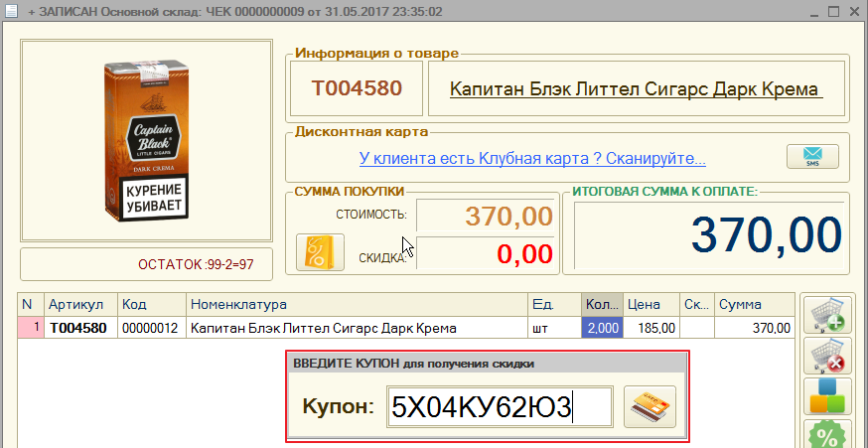Viewport: 868px width, 448px height.
Task: Click the green percent badge button
Action: click(827, 434)
